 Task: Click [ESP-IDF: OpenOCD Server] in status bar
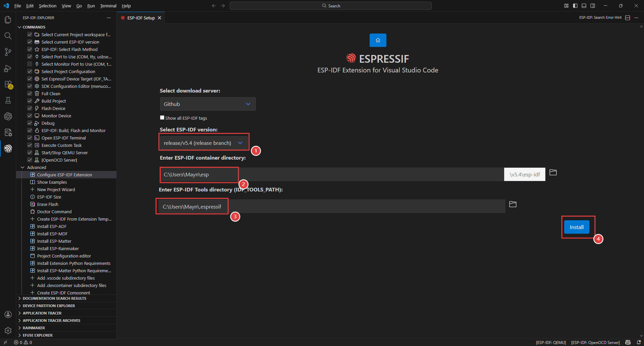[x=595, y=342]
